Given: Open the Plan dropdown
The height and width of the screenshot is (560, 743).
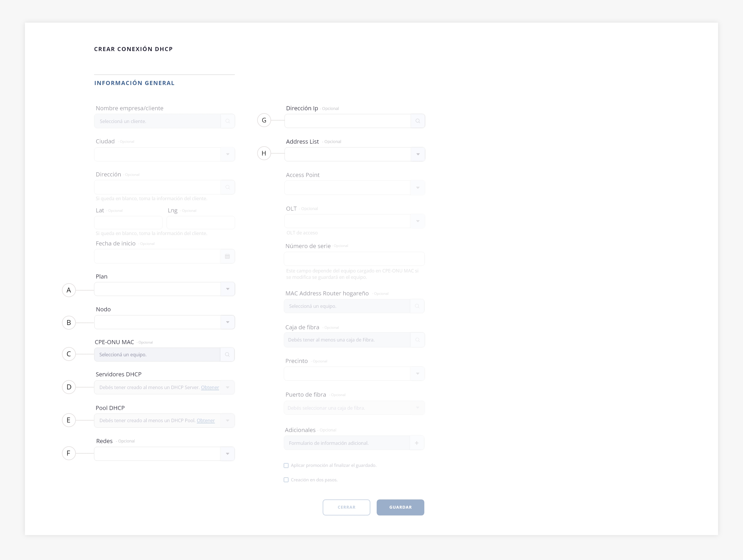Looking at the screenshot, I should (228, 289).
